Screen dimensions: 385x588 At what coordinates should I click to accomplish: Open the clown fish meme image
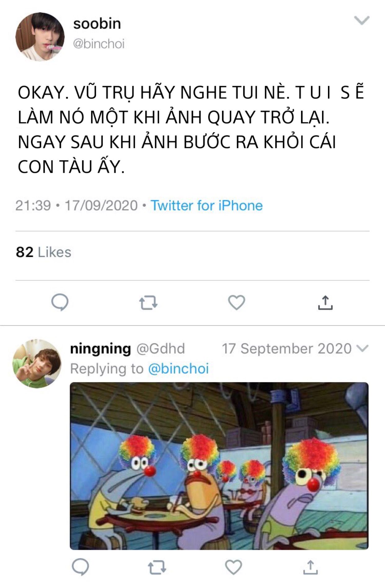[219, 466]
